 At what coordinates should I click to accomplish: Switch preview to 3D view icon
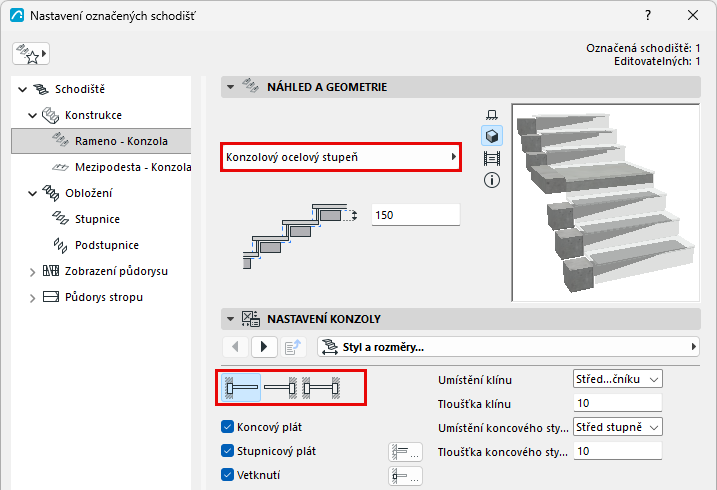(492, 136)
